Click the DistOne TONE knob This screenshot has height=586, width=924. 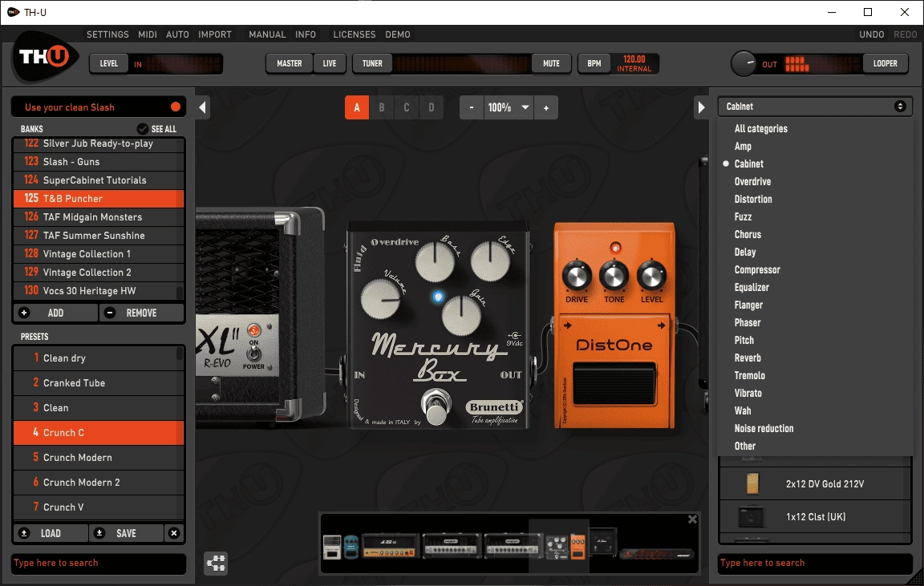coord(614,276)
